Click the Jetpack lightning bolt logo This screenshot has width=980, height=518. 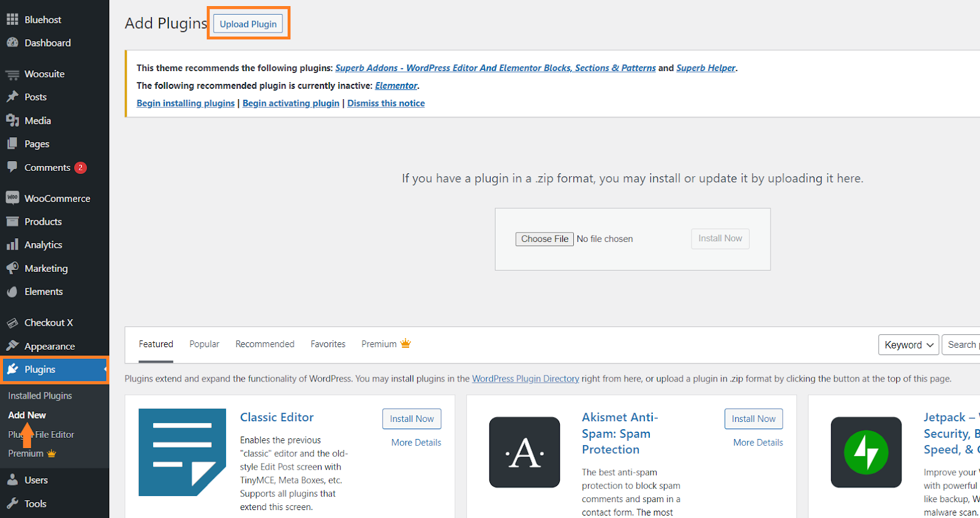tap(866, 452)
